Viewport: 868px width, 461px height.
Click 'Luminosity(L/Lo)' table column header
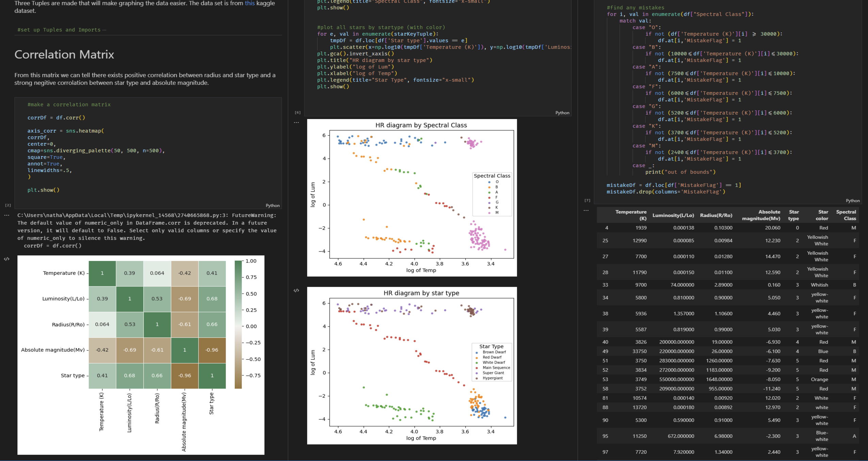[x=673, y=215]
